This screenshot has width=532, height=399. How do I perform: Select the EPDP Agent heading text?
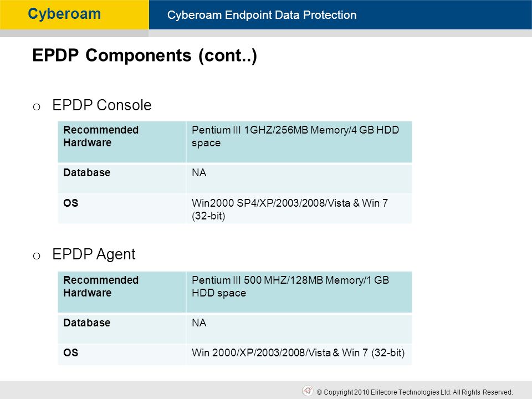click(94, 254)
